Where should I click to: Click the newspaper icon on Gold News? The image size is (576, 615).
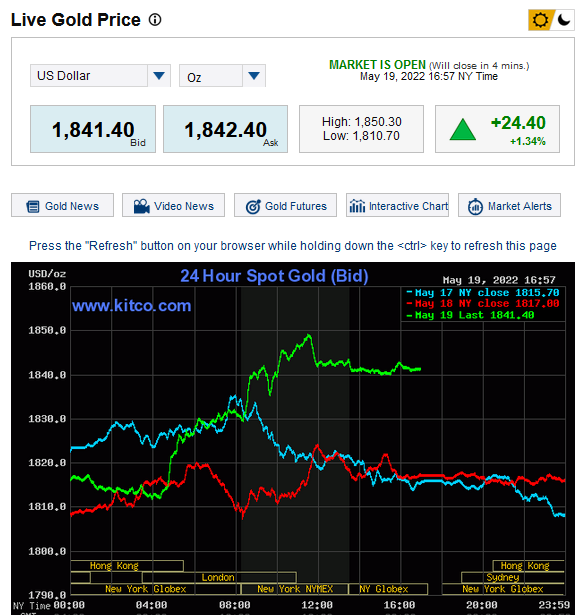33,206
